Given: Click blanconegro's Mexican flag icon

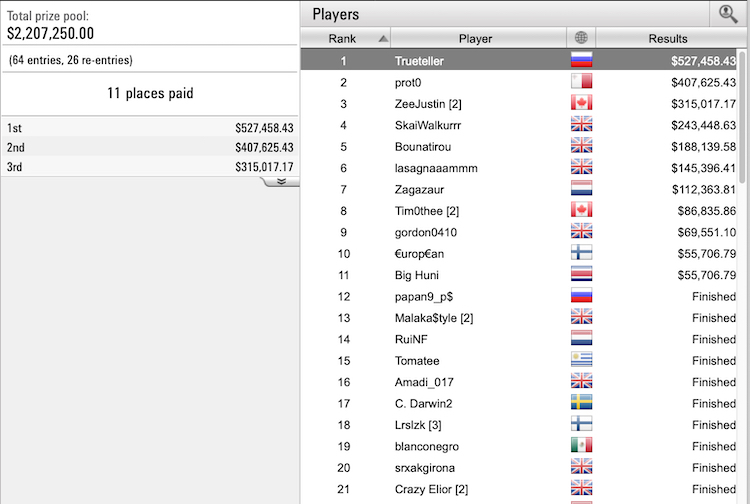Looking at the screenshot, I should tap(580, 446).
